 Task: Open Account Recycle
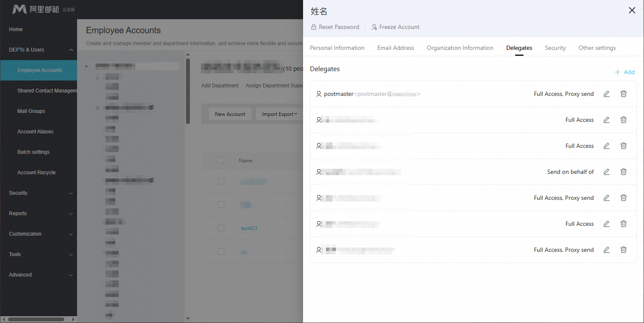click(x=36, y=173)
